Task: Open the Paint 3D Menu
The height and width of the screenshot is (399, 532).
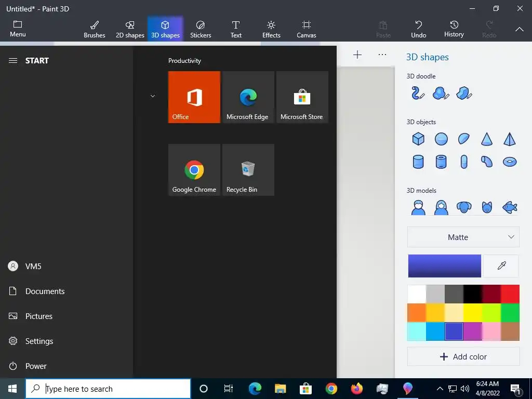Action: [18, 29]
